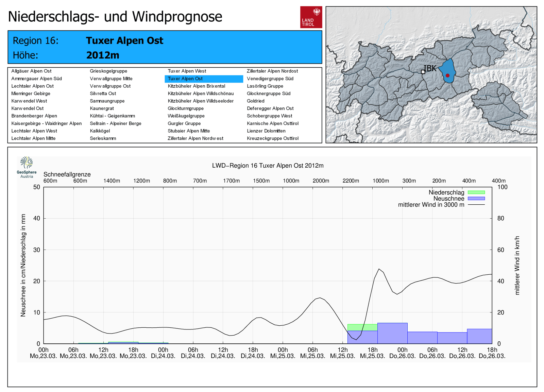Click the Stubaier Alpen Mitte entry

[188, 131]
